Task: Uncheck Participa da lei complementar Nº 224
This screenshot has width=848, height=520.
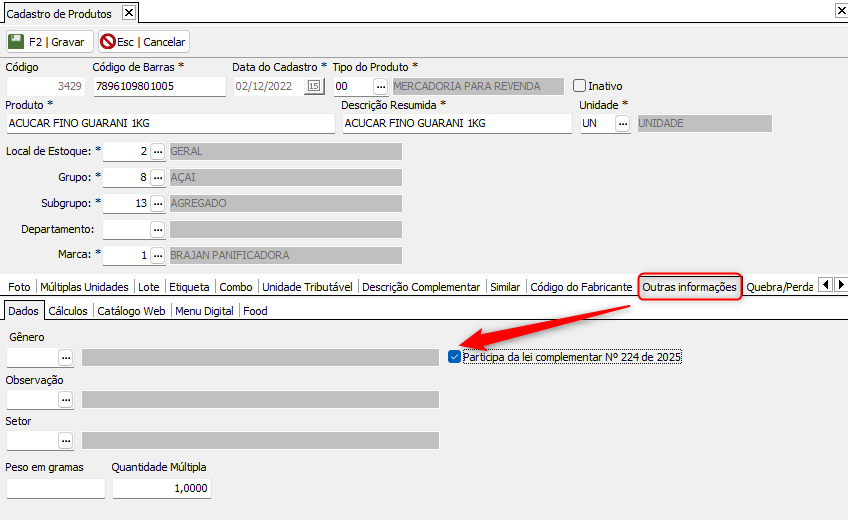Action: point(455,357)
